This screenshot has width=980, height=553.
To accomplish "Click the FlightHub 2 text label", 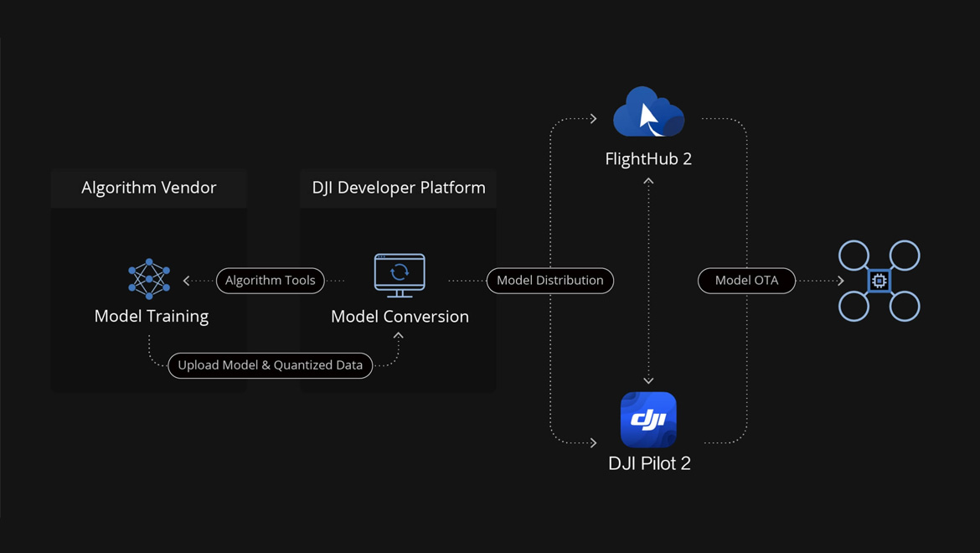I will pyautogui.click(x=649, y=158).
